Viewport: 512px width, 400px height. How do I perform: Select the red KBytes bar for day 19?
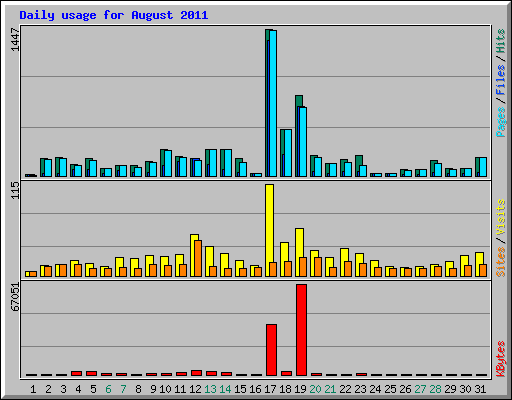(301, 330)
